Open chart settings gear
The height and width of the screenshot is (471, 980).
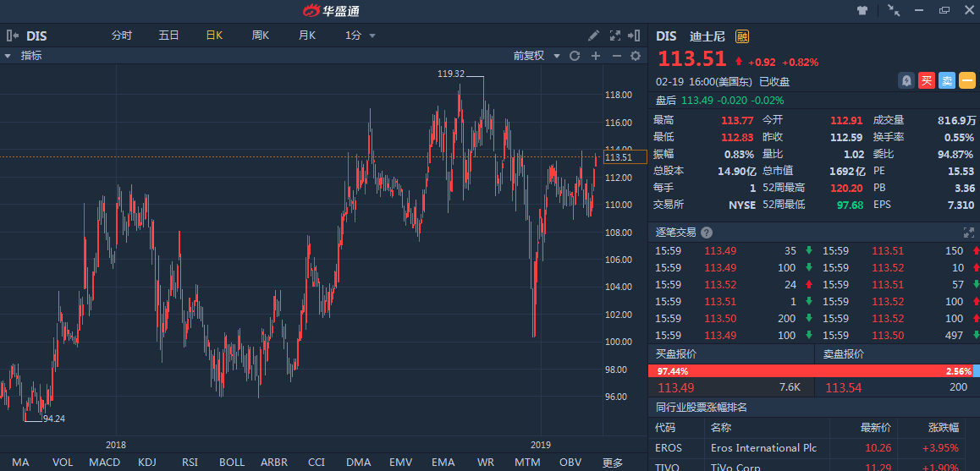coord(636,56)
